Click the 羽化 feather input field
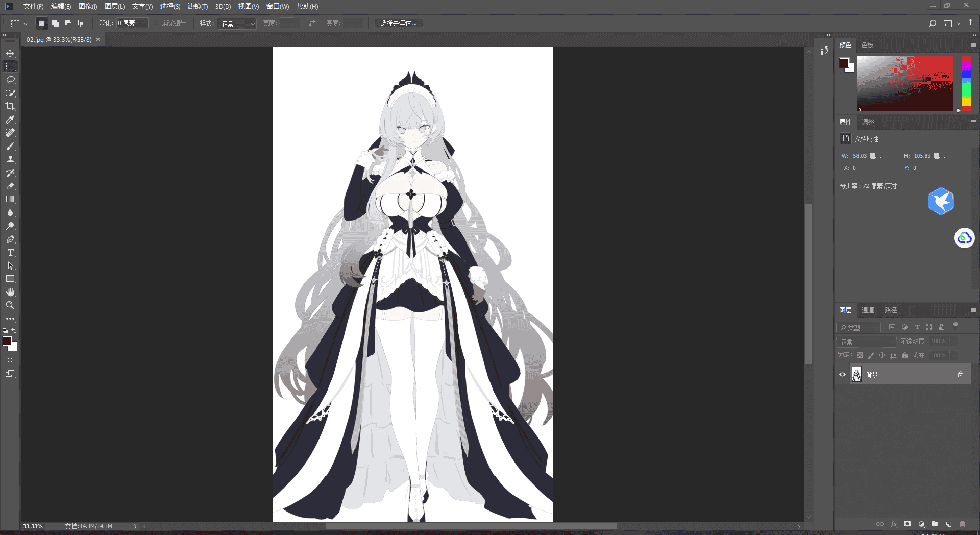 [132, 23]
